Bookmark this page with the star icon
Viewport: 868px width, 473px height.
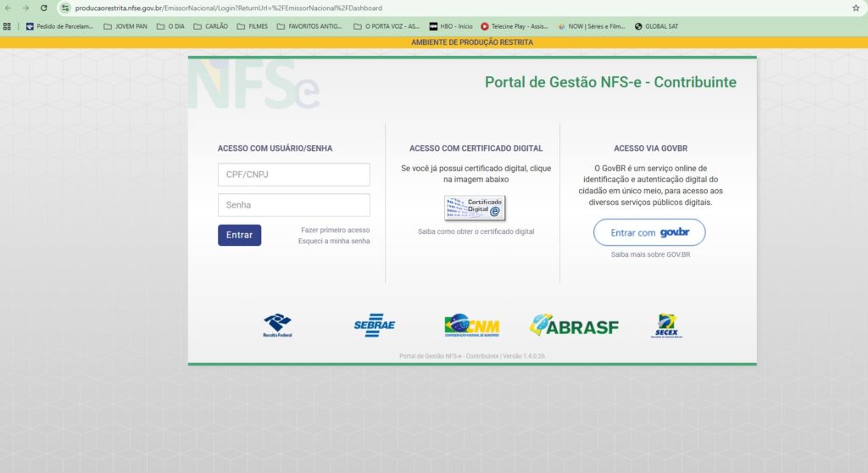[x=855, y=8]
